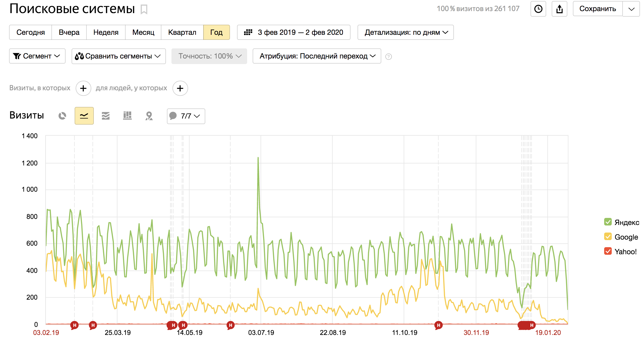Viewport: 644px width, 342px height.
Task: Click the attribution help question mark
Action: pos(389,56)
